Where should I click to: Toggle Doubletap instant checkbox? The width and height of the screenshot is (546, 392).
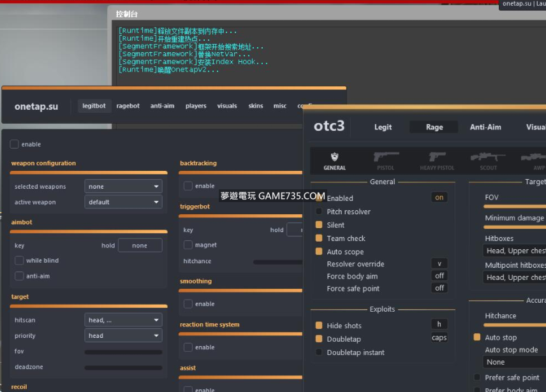(319, 352)
